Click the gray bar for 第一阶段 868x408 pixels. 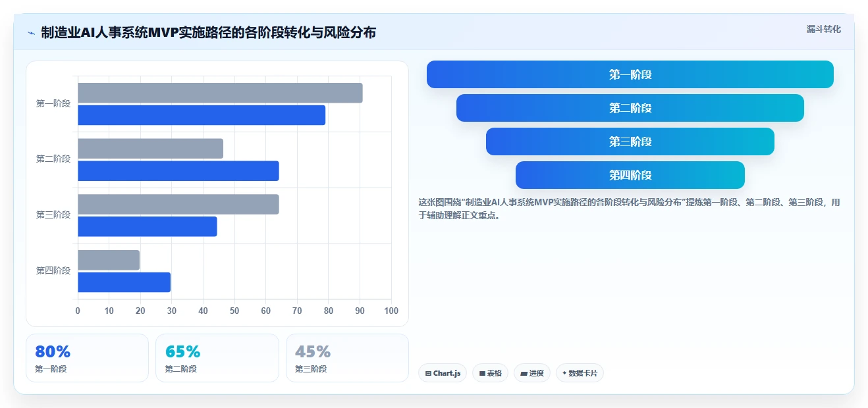(x=220, y=93)
